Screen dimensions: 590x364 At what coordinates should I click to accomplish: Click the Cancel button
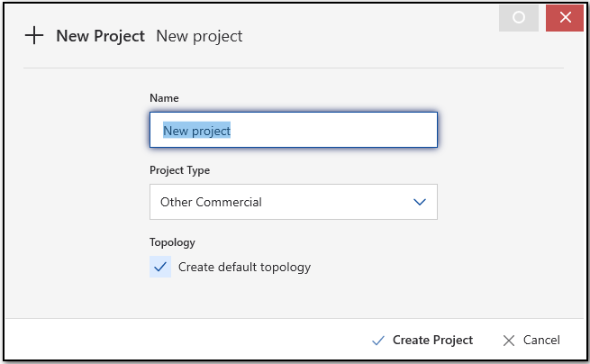[x=531, y=341]
